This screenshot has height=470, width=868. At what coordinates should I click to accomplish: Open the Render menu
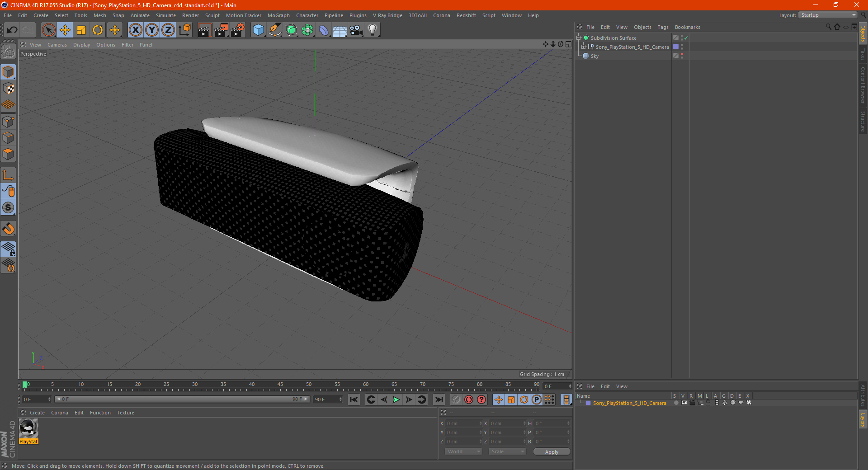190,15
